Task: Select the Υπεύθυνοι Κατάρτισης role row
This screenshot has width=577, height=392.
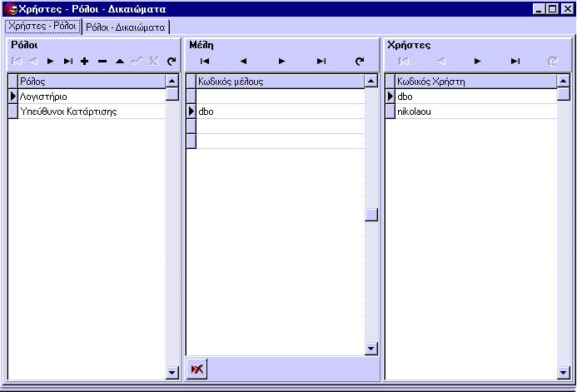Action: click(68, 112)
